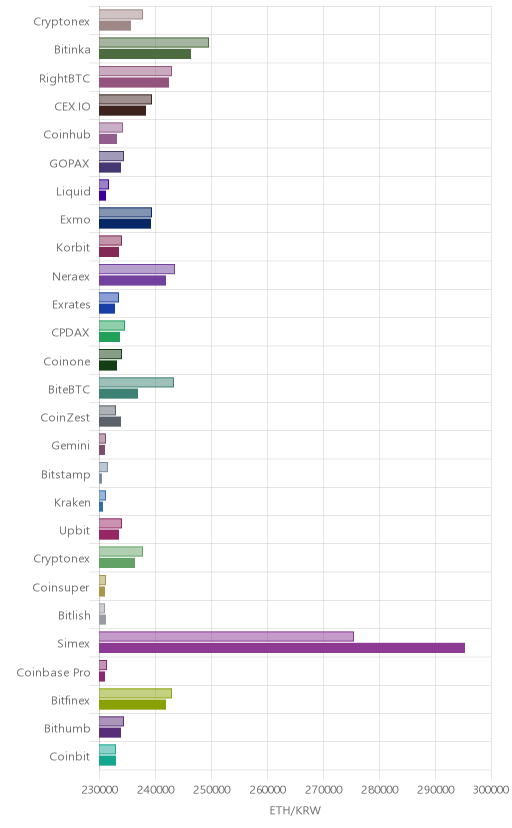The width and height of the screenshot is (512, 828).
Task: Select the light purple Neraex bar
Action: coord(137,269)
